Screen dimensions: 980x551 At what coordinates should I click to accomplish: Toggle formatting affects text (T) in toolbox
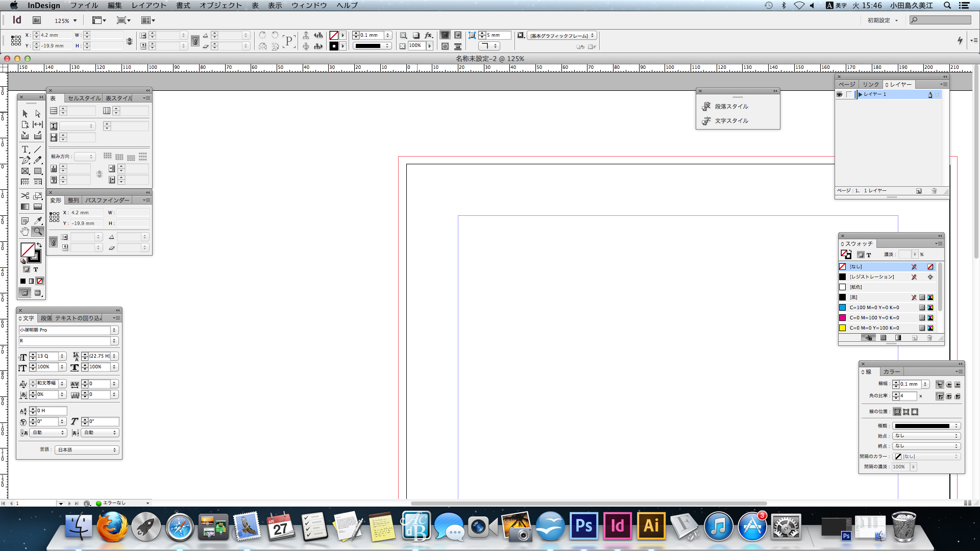[x=36, y=269]
